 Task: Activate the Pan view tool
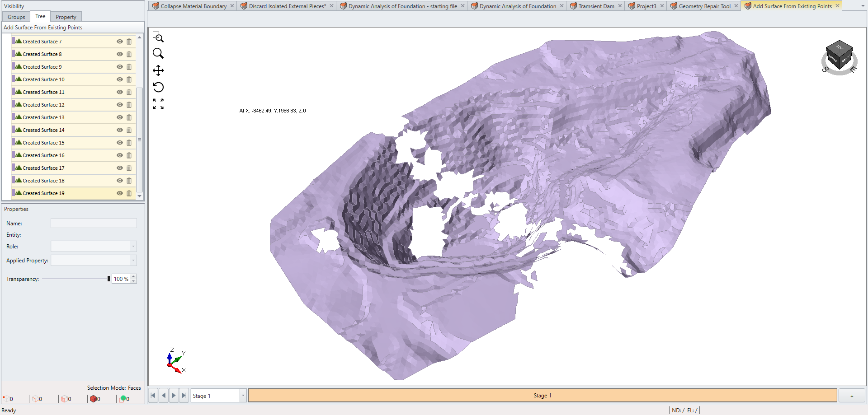(x=158, y=70)
